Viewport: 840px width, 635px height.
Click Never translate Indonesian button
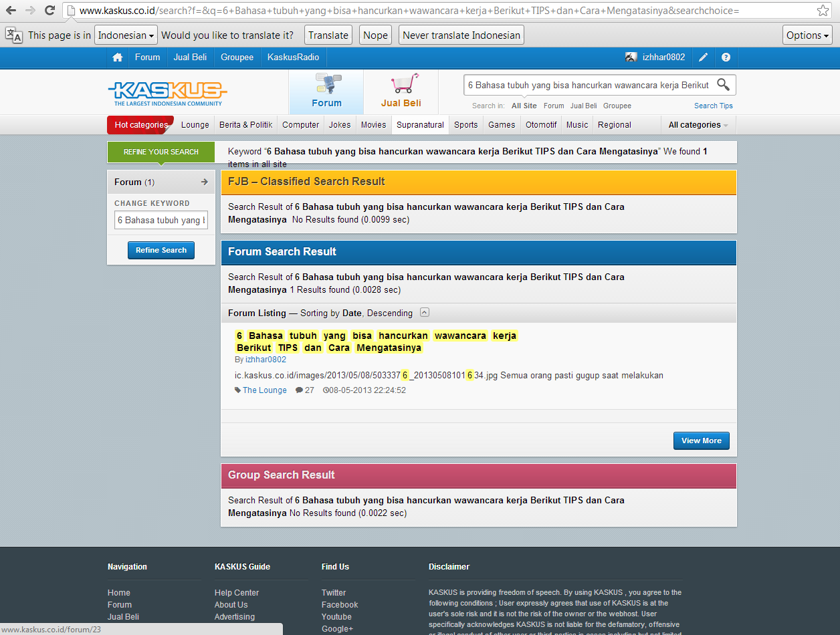pos(461,35)
